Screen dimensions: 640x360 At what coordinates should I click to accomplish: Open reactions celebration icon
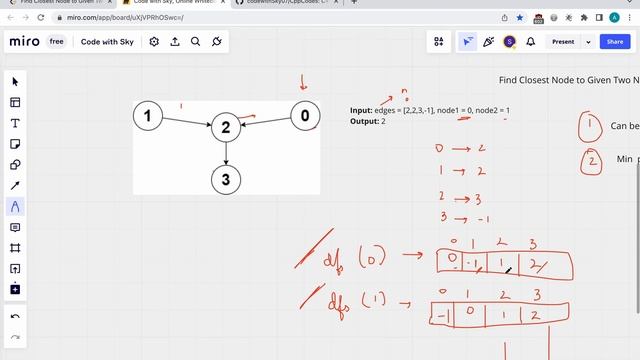point(489,42)
